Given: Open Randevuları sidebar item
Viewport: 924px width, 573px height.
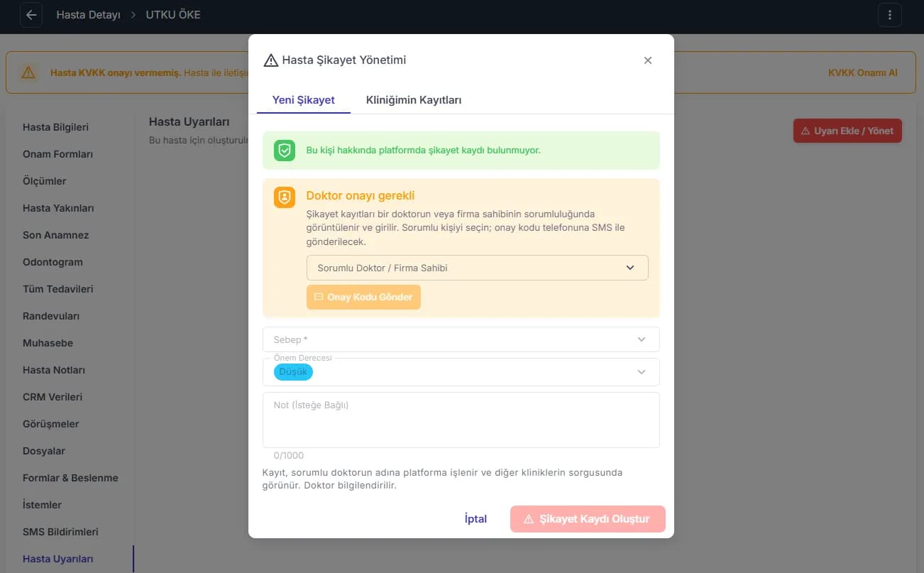Looking at the screenshot, I should tap(51, 316).
